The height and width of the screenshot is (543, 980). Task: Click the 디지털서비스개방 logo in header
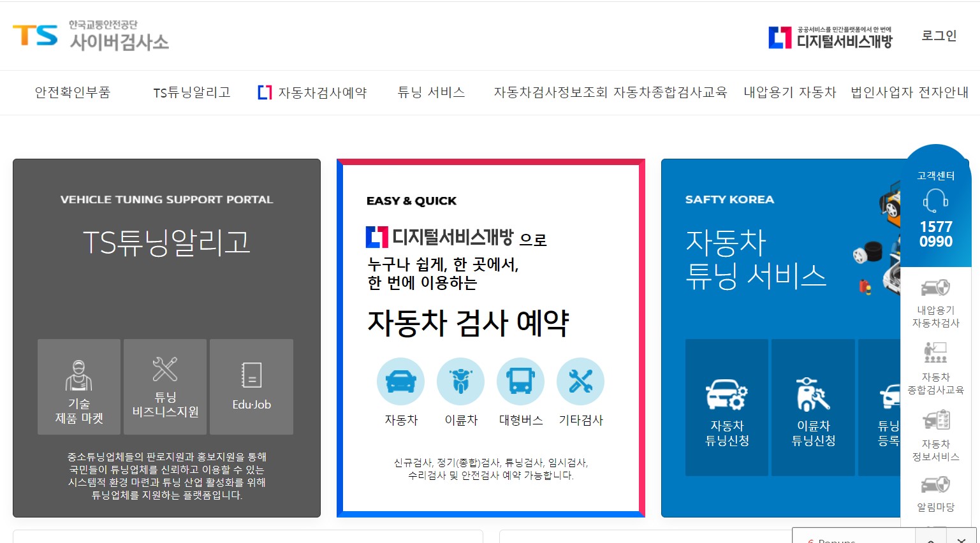[830, 38]
